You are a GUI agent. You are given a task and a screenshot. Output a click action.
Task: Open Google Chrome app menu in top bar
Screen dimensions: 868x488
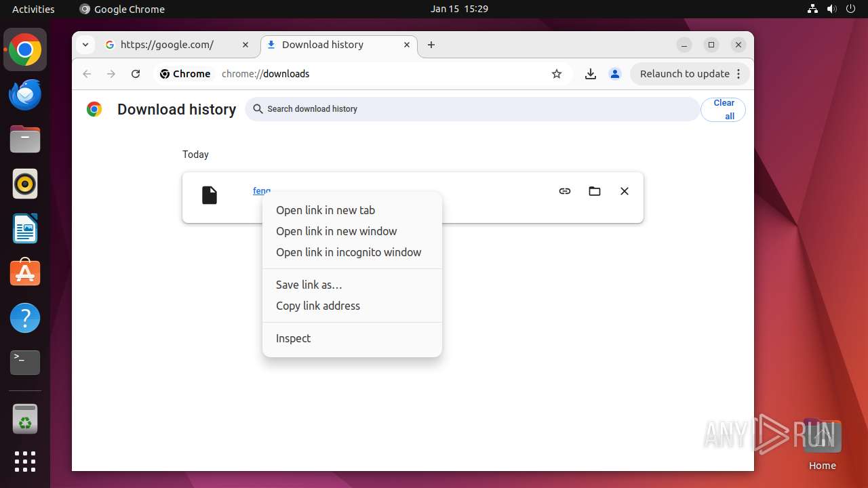pyautogui.click(x=122, y=9)
